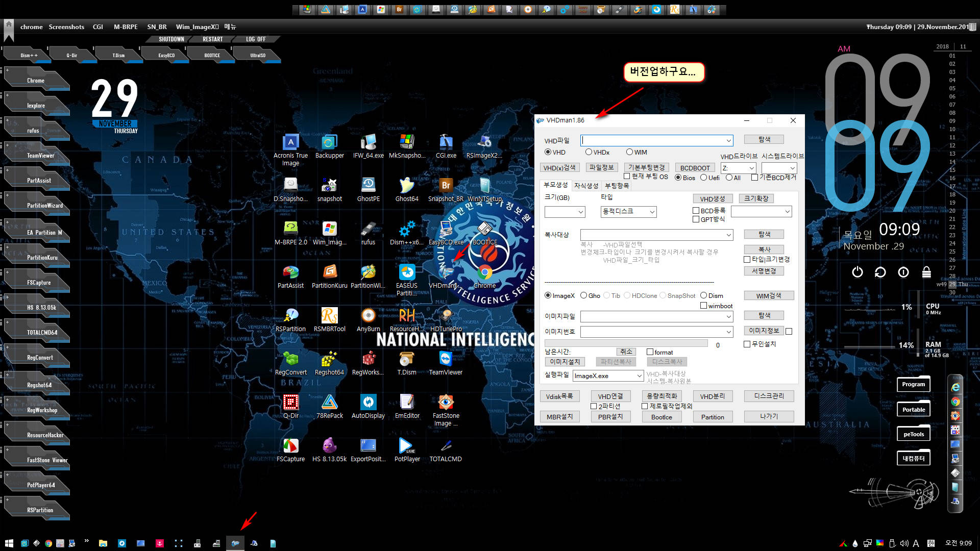Launch M-BRPE 2.0 desktop icon
This screenshot has width=980, height=551.
click(x=290, y=233)
